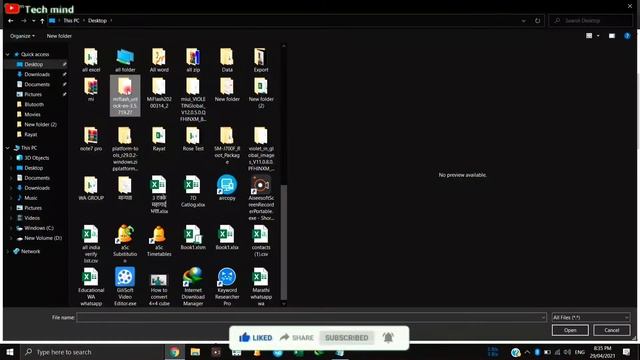Screen dimensions: 640x360
Task: Open Rayat in Quick access
Action: coord(31,134)
